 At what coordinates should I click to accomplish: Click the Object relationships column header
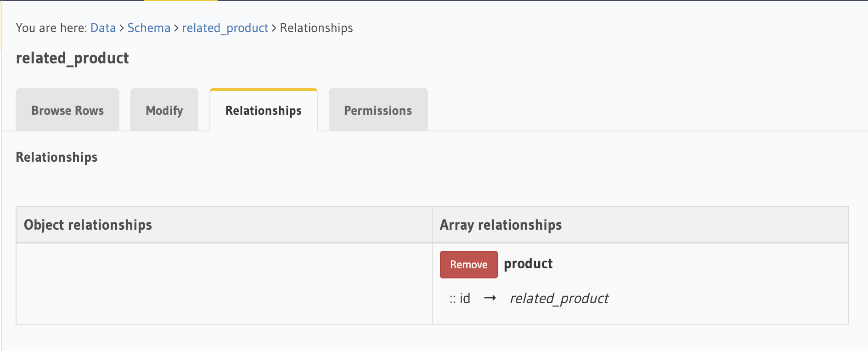click(x=224, y=225)
